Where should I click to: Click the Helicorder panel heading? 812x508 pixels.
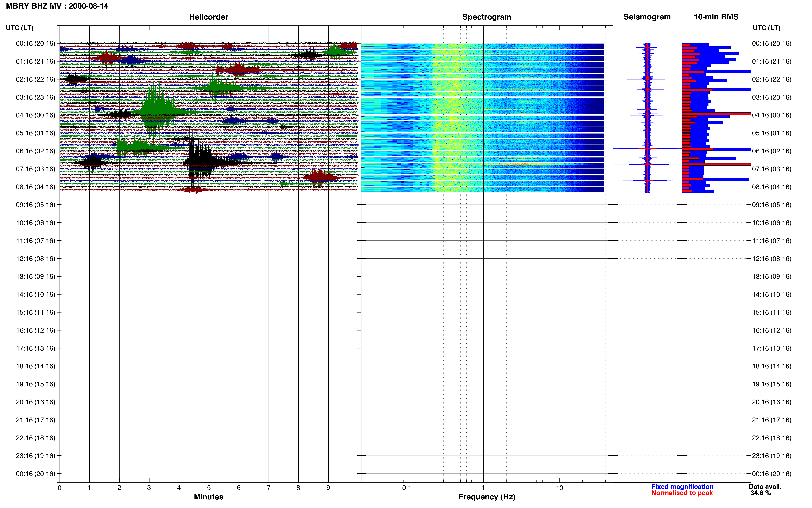click(x=209, y=17)
